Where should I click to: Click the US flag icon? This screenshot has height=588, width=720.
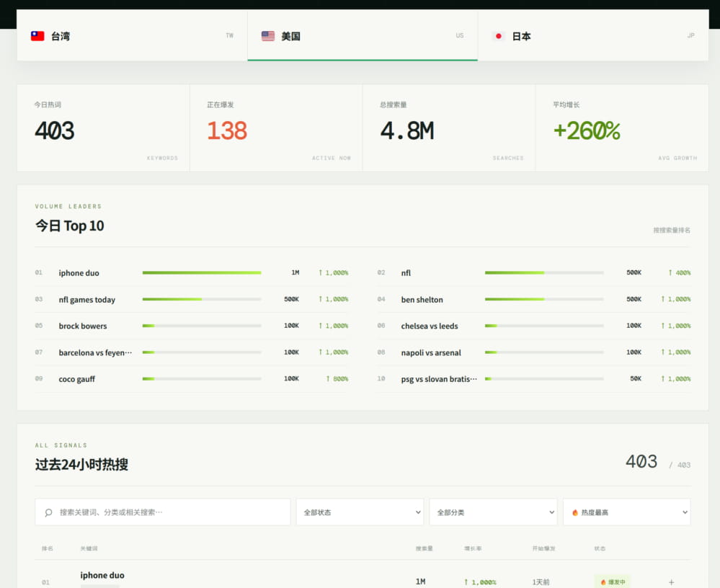[x=267, y=36]
